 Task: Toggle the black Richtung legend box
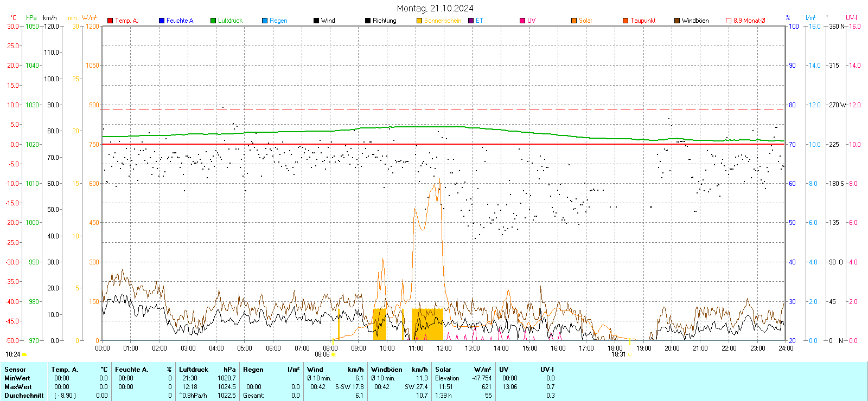[368, 21]
